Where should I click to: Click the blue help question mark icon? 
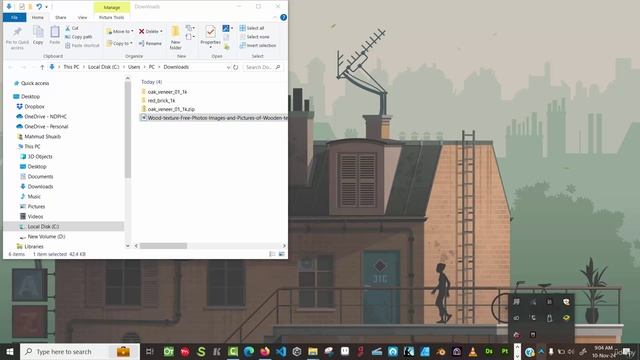pyautogui.click(x=284, y=17)
